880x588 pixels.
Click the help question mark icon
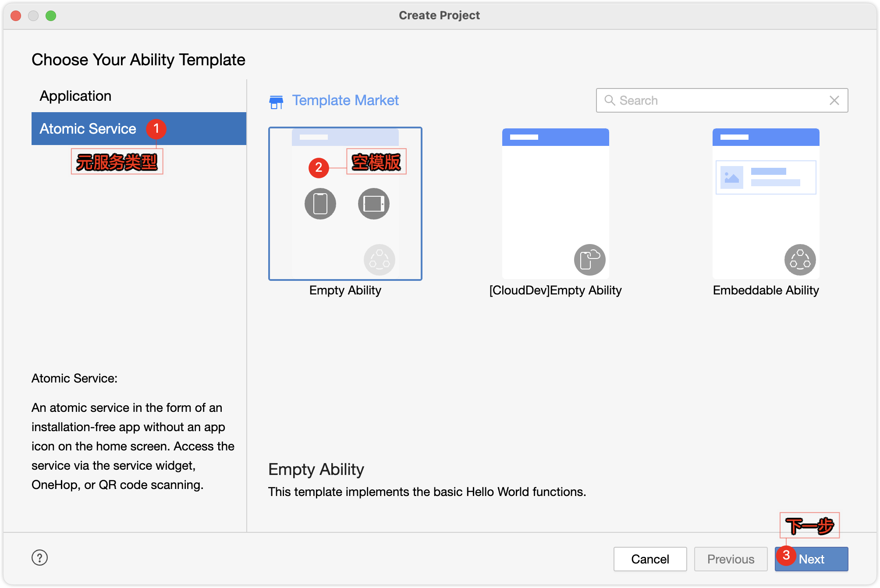click(x=39, y=558)
